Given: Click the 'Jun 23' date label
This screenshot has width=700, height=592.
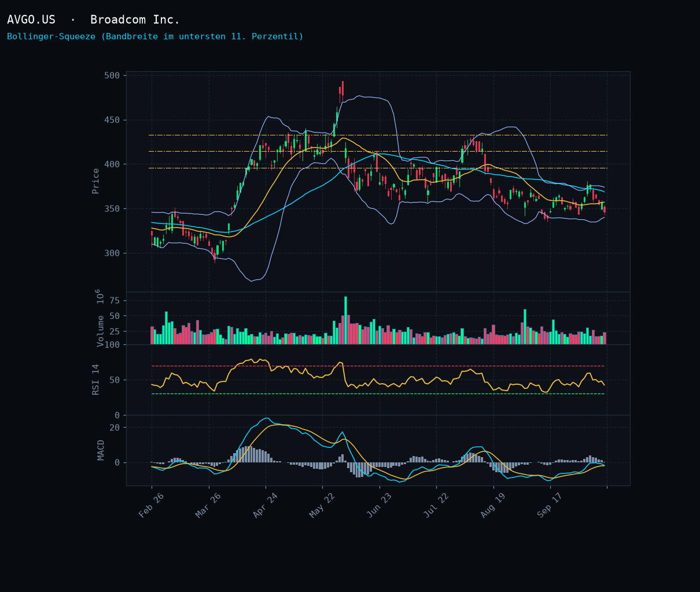Looking at the screenshot, I should point(378,505).
